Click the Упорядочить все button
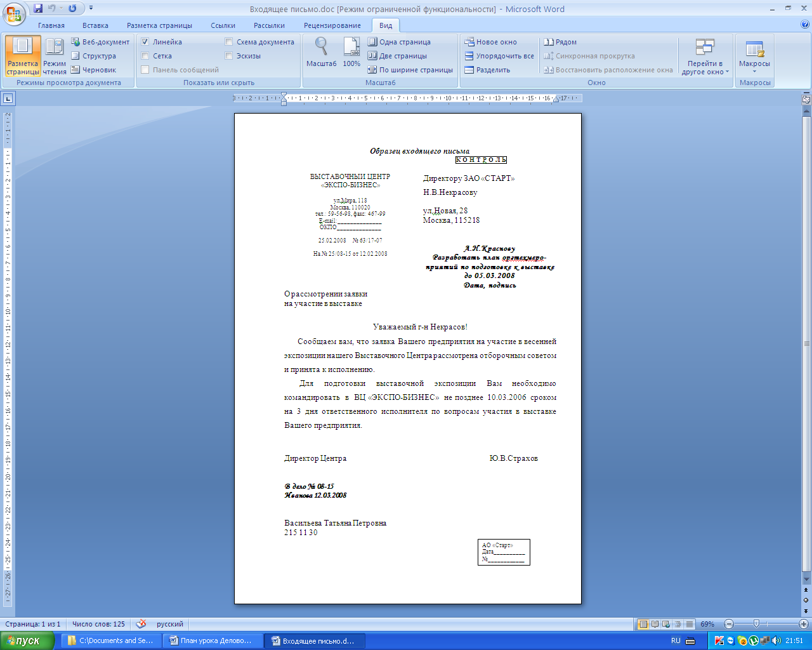Image resolution: width=812 pixels, height=650 pixels. pos(499,56)
